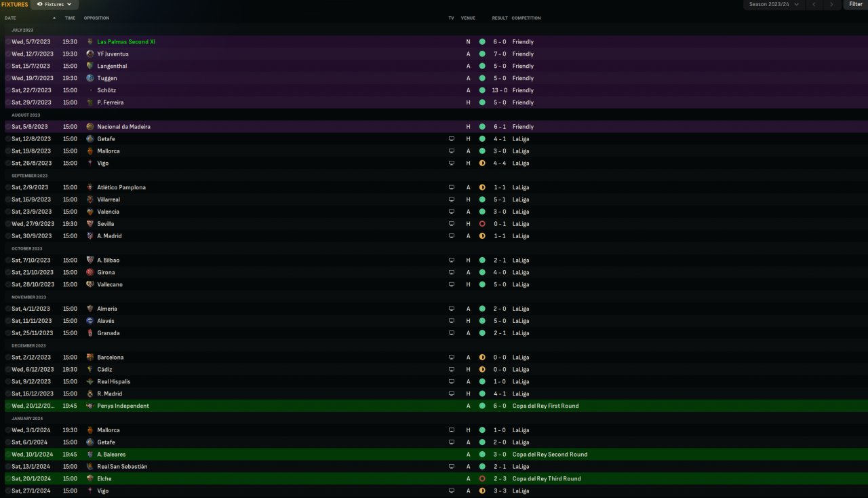This screenshot has width=868, height=498.
Task: Open the Copa del Rey First Round link
Action: tap(546, 406)
